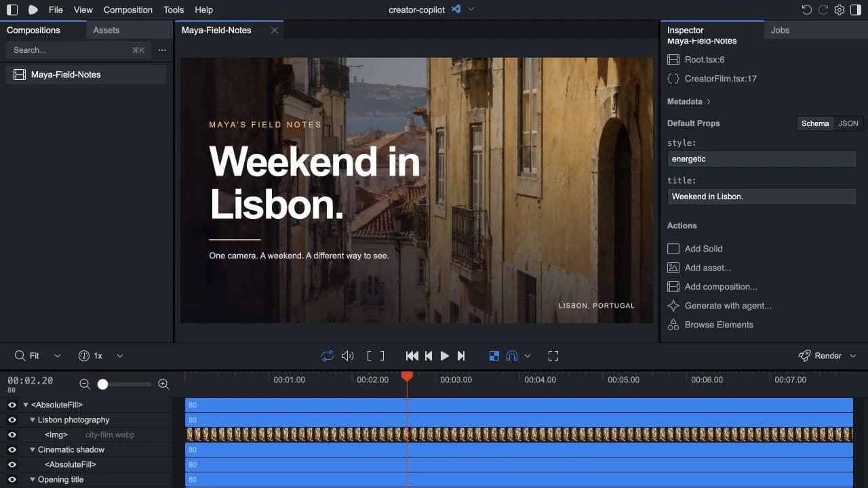The image size is (868, 488).
Task: Toggle visibility of the Cinematic shadow layer
Action: pos(12,450)
